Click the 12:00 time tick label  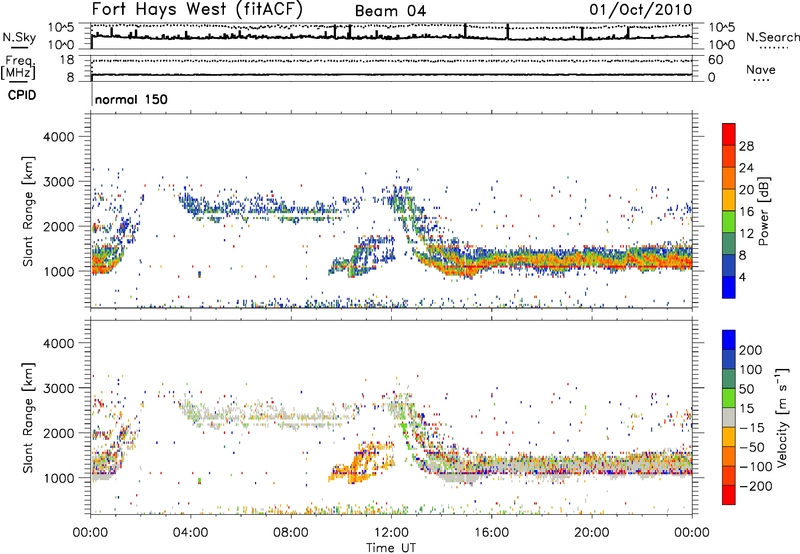[391, 533]
